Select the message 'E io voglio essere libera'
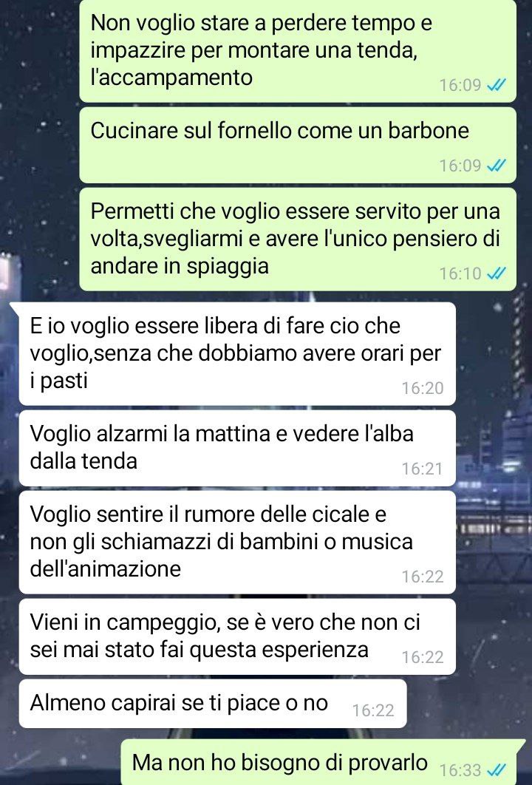 [x=237, y=353]
